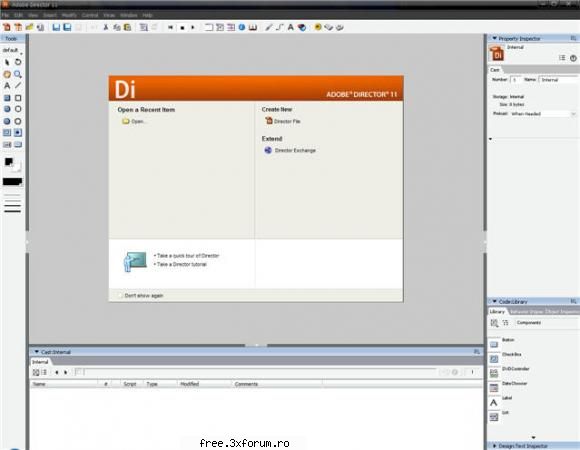Viewport: 580px width, 450px height.
Task: Open the Message window toolbar icon
Action: pos(340,27)
